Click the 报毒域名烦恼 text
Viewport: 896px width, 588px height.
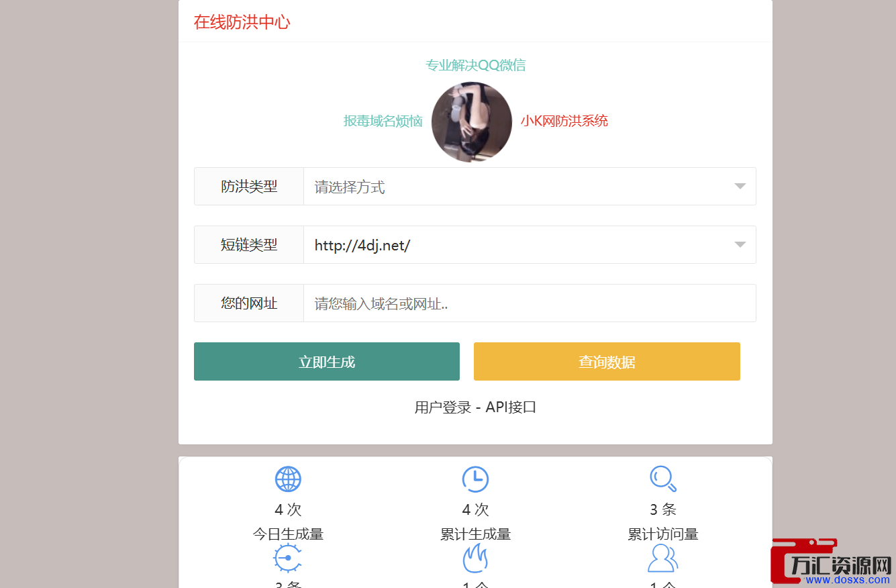(383, 121)
